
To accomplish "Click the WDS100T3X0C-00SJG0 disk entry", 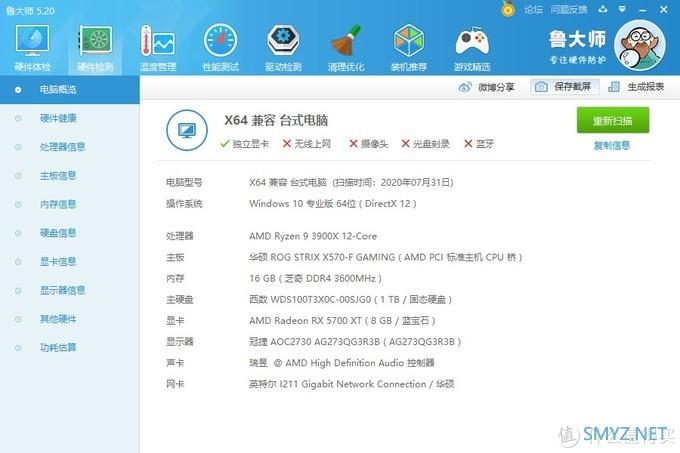I will (350, 300).
